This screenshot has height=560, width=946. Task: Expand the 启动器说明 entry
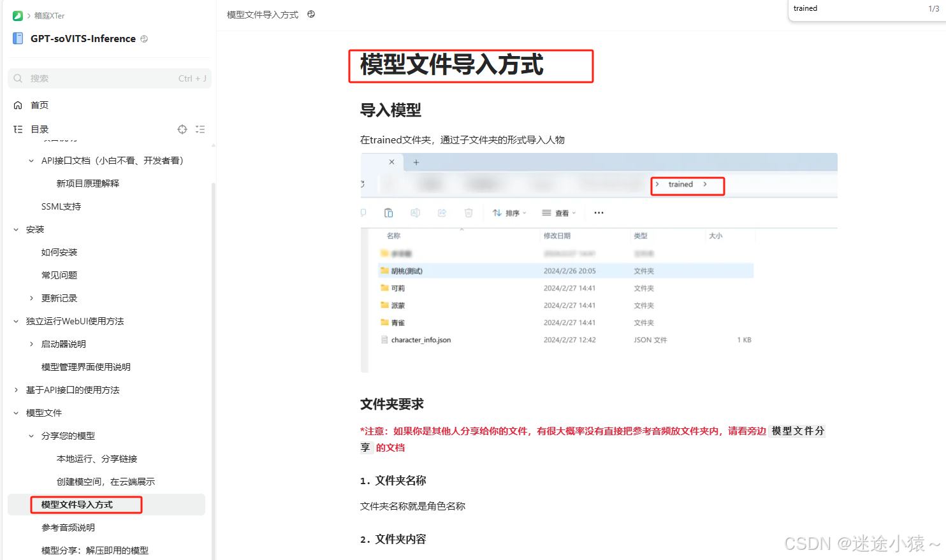[32, 343]
